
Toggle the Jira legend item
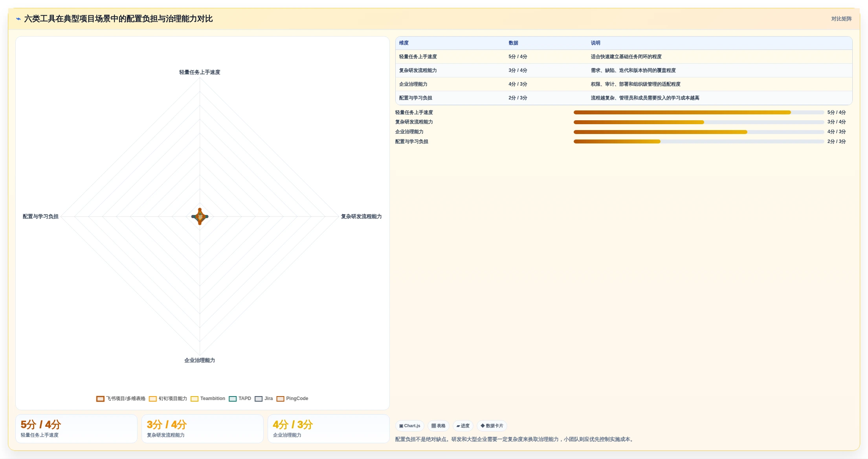(264, 398)
